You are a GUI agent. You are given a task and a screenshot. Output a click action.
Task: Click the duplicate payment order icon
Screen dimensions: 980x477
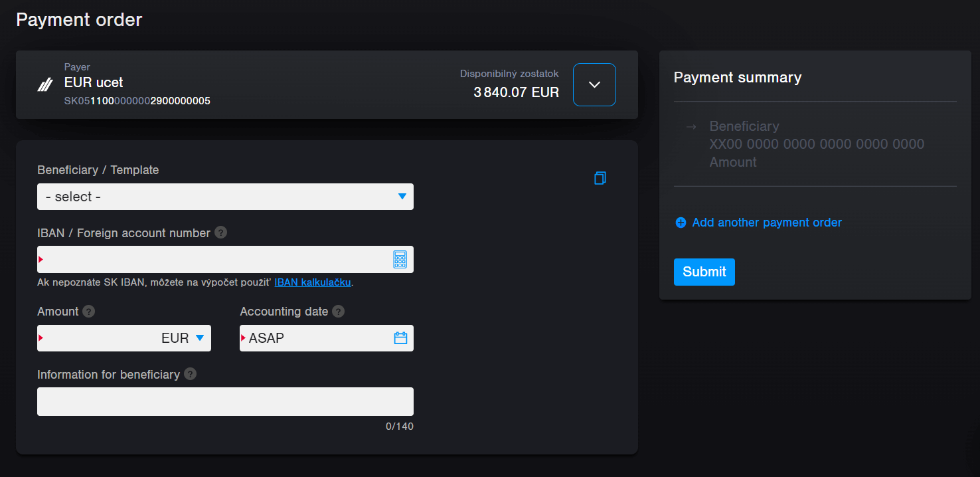600,178
